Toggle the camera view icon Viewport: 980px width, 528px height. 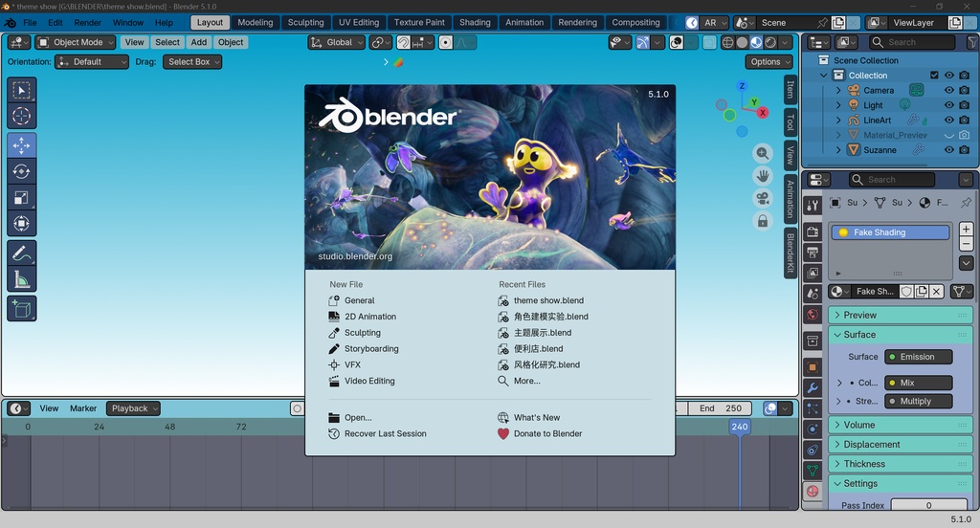coord(763,199)
